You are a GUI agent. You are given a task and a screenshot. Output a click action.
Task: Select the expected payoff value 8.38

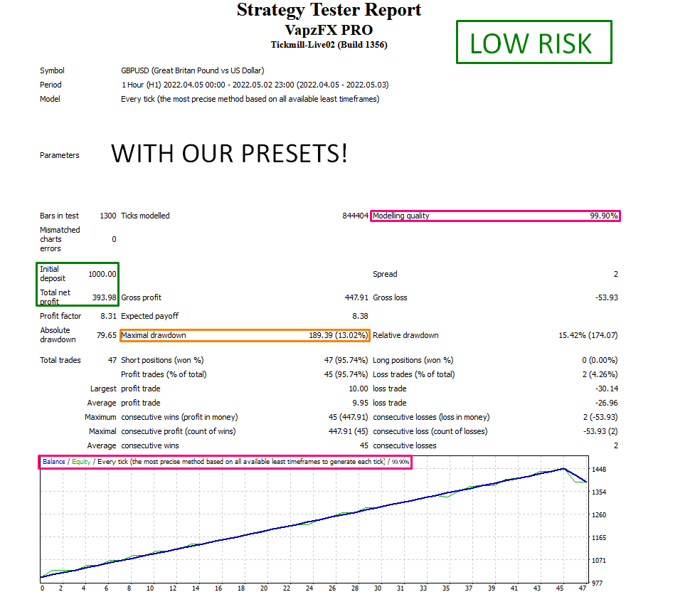pos(360,316)
